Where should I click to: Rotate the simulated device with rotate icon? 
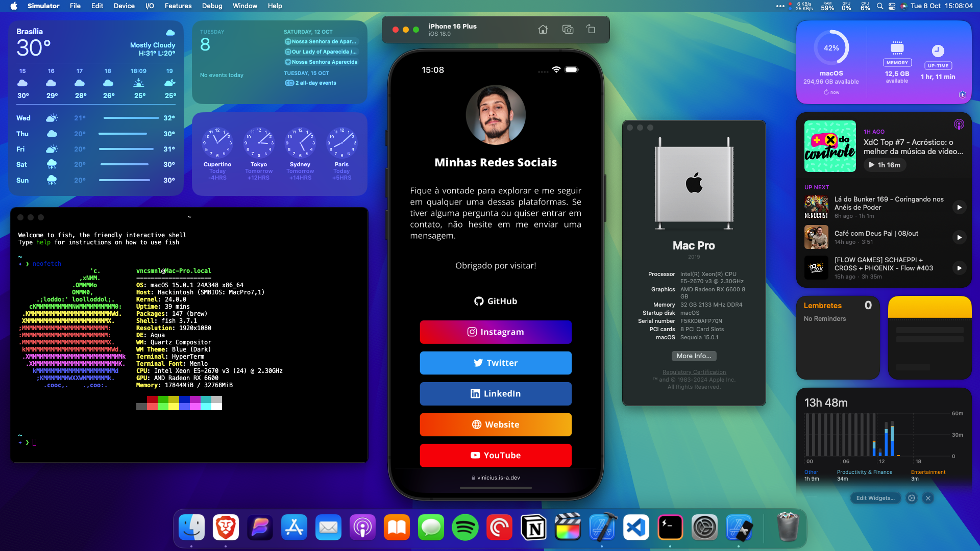[x=591, y=29]
